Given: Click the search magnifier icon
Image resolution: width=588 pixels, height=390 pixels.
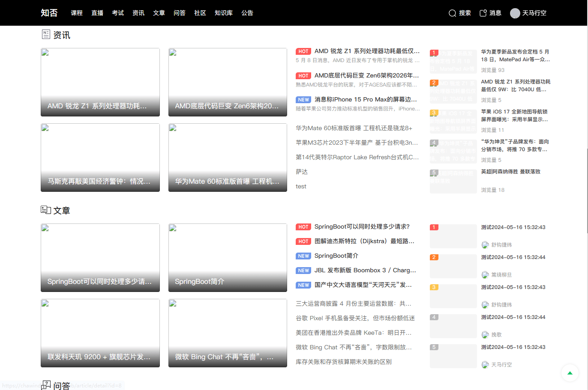Looking at the screenshot, I should (x=452, y=13).
